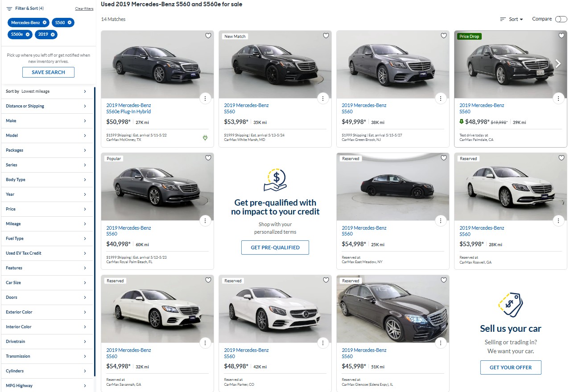Show next photo of Price Drop S560
The width and height of the screenshot is (570, 392).
pos(558,64)
